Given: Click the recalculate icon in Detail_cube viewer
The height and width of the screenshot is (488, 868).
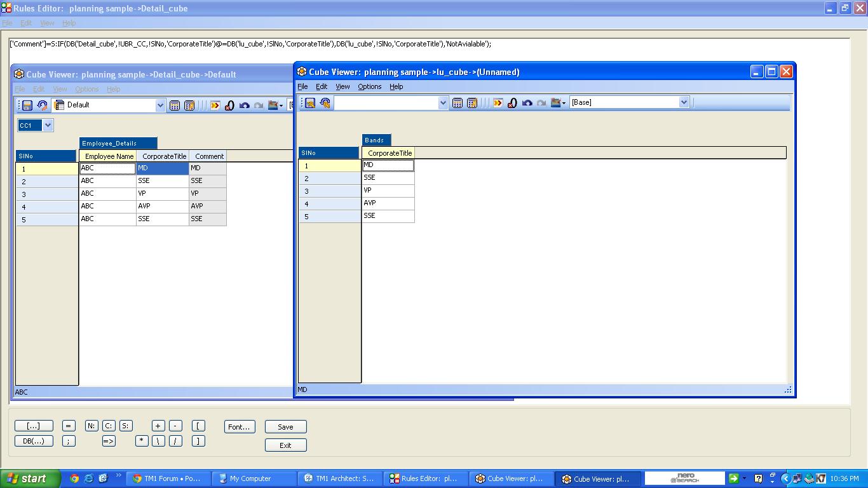Looking at the screenshot, I should click(x=43, y=105).
